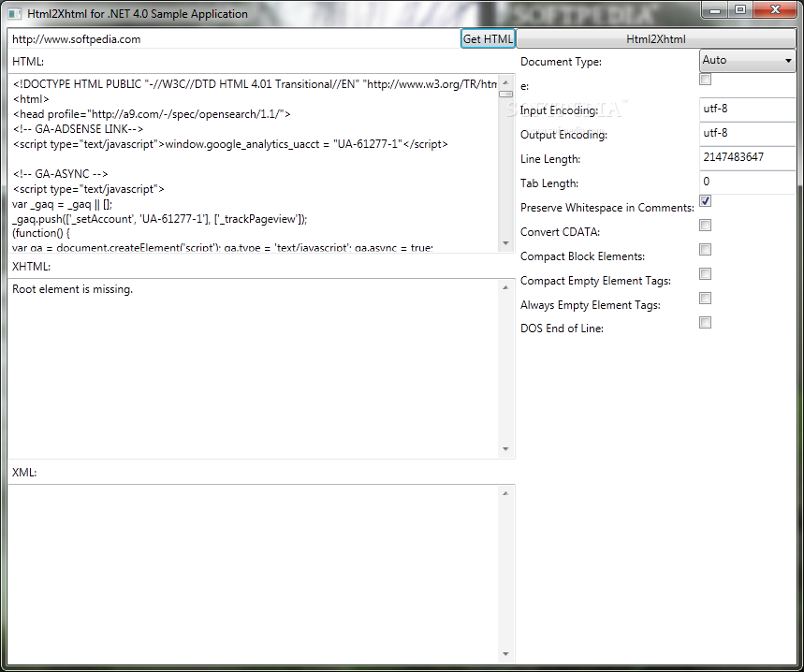
Task: Click the XML box scroll down arrow
Action: pyautogui.click(x=505, y=654)
